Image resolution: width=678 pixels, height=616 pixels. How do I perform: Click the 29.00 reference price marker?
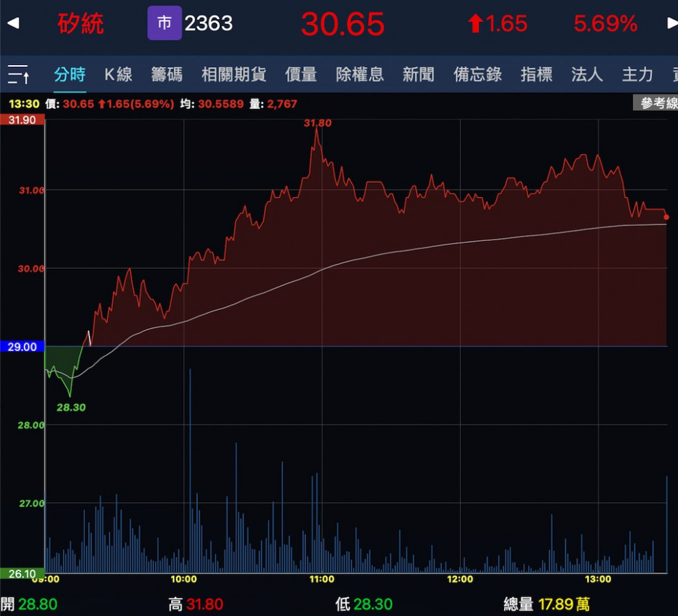[x=22, y=346]
